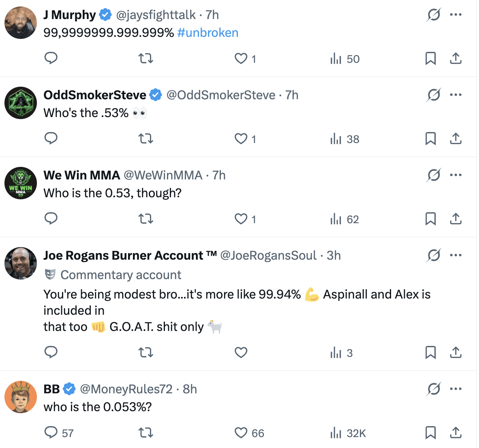Bookmark the We Win MMA tweet
The image size is (479, 448).
(x=430, y=219)
